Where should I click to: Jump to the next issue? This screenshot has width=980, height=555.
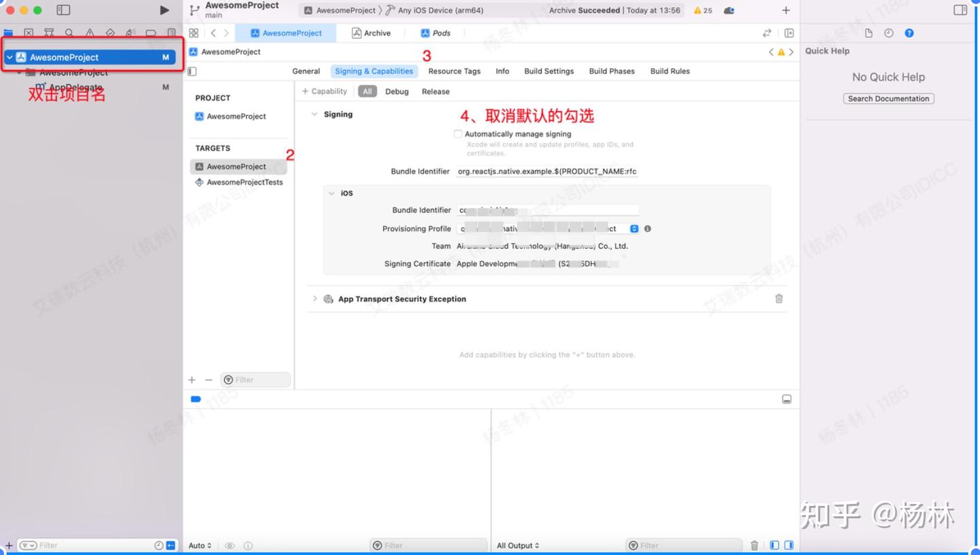coord(791,52)
